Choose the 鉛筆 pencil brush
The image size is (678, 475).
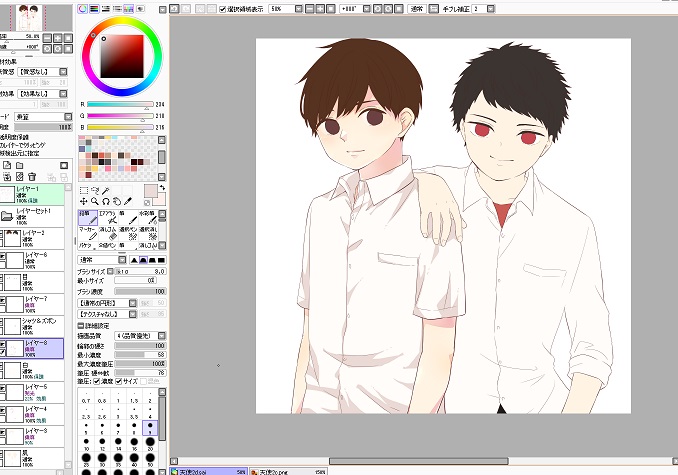(88, 217)
